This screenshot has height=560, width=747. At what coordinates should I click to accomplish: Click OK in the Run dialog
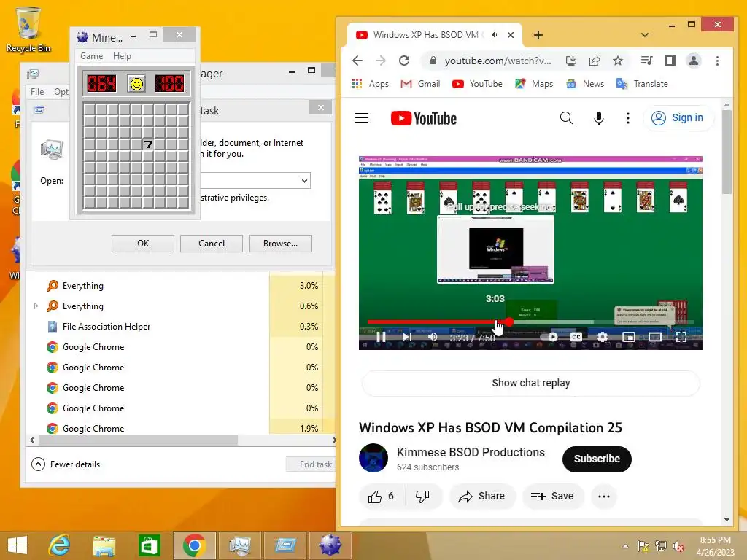click(x=143, y=244)
